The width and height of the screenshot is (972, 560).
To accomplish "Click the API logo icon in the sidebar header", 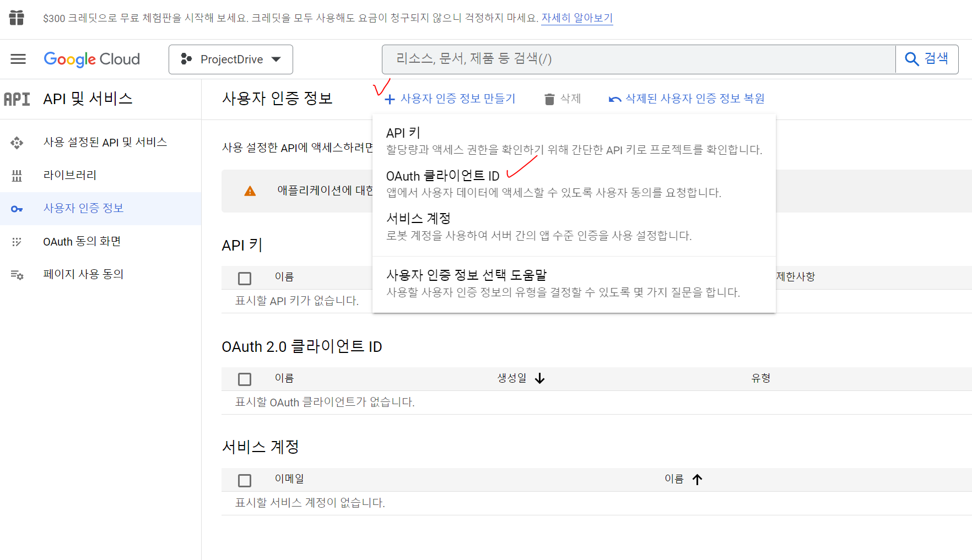I will (17, 99).
